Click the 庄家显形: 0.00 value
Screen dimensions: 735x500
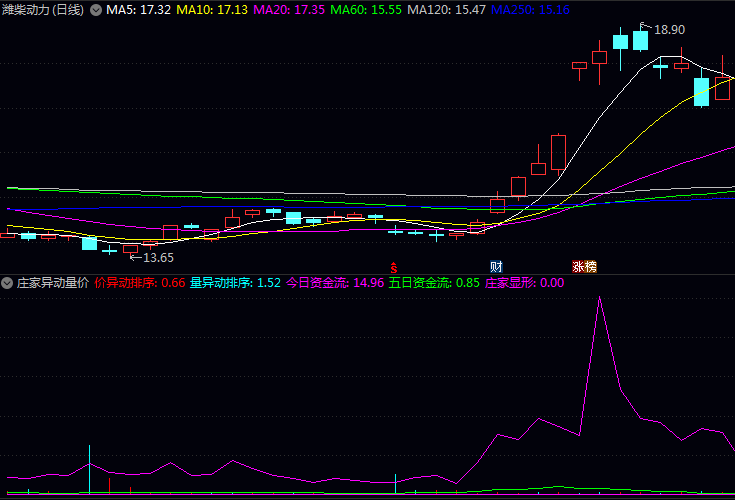[524, 283]
